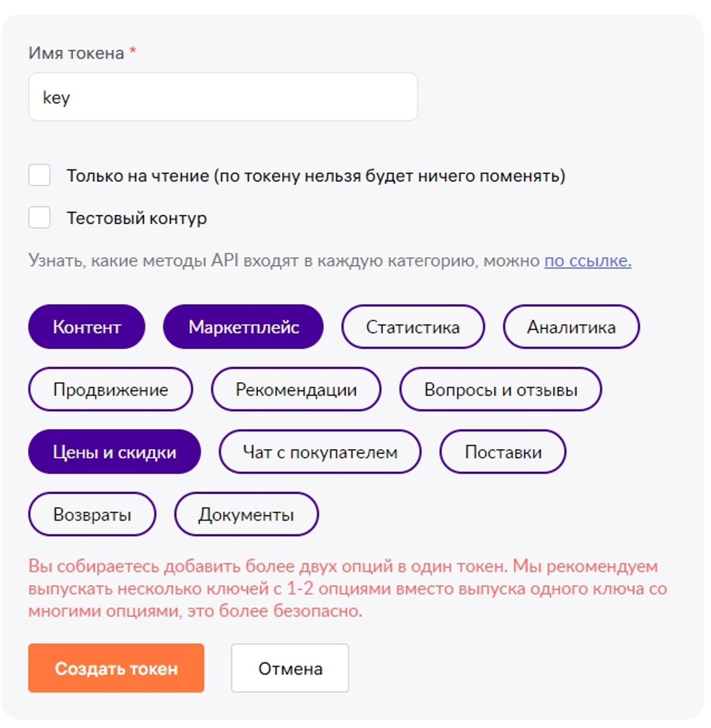Open the 'по ссылке' API methods link
This screenshot has height=728, width=711.
tap(588, 260)
